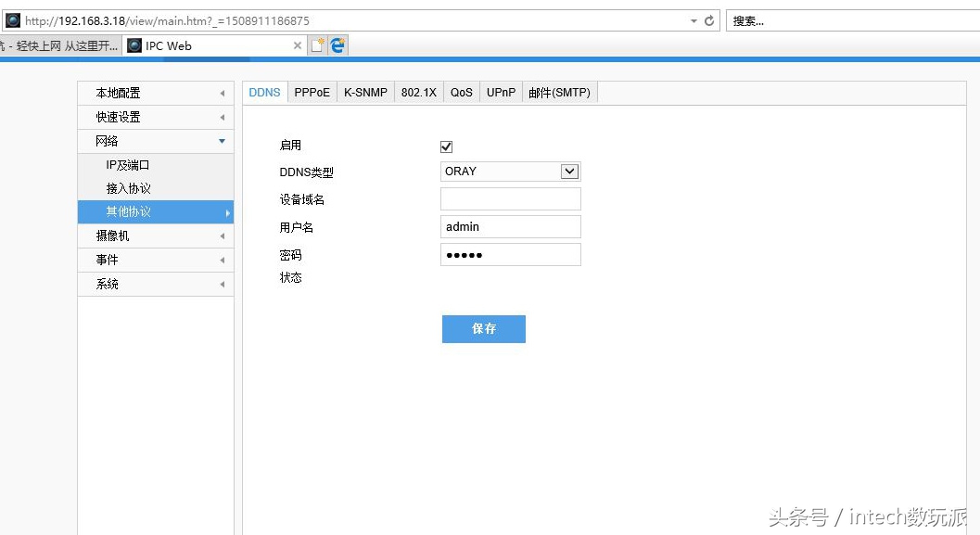980x535 pixels.
Task: Switch to the PPPoE tab
Action: (312, 92)
